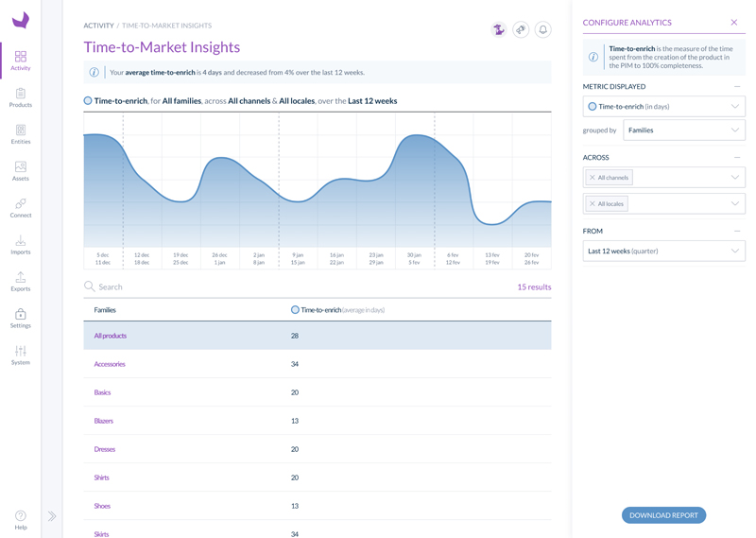Image resolution: width=756 pixels, height=538 pixels.
Task: Open the Accessories family link
Action: (110, 364)
